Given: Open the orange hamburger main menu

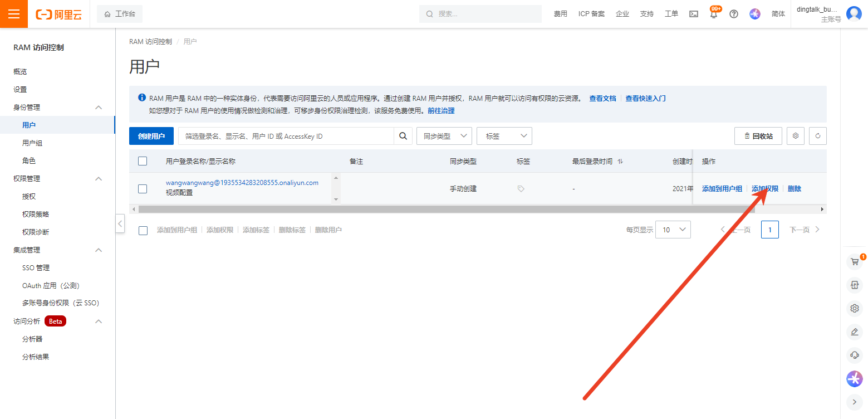Looking at the screenshot, I should [x=14, y=14].
